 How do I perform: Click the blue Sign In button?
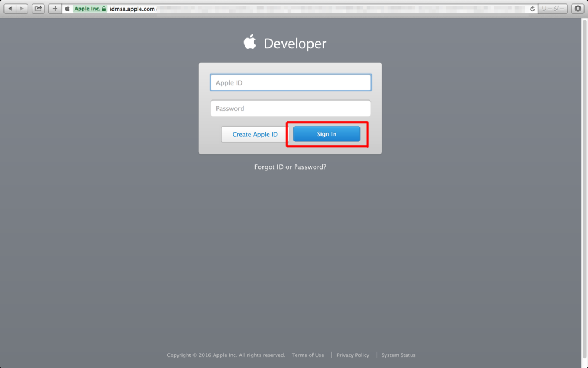pyautogui.click(x=327, y=134)
